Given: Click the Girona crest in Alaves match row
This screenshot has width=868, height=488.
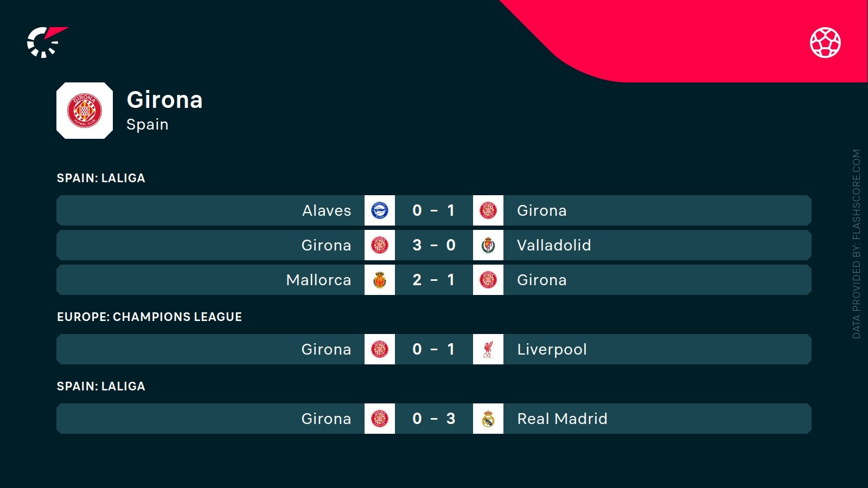Looking at the screenshot, I should pyautogui.click(x=488, y=210).
